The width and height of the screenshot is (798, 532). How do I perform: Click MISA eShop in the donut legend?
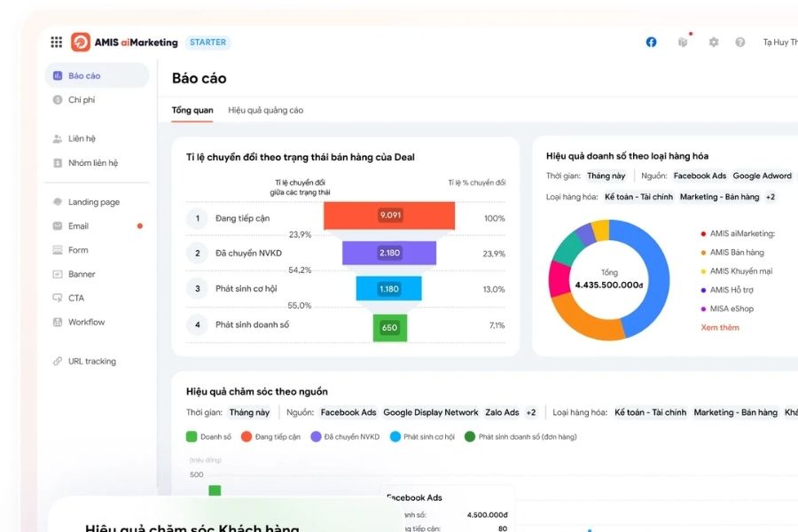point(727,309)
